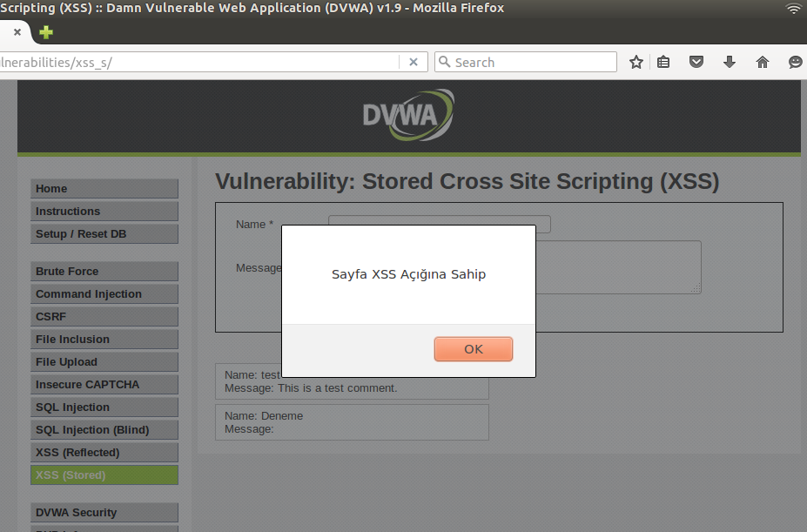The width and height of the screenshot is (807, 532).
Task: Open the bookmarks list icon
Action: 663,63
